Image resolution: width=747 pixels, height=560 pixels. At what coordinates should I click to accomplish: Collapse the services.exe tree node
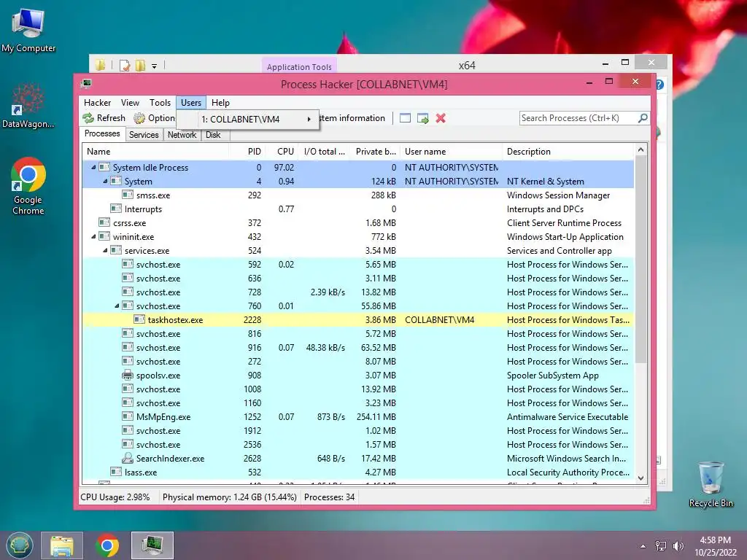105,250
